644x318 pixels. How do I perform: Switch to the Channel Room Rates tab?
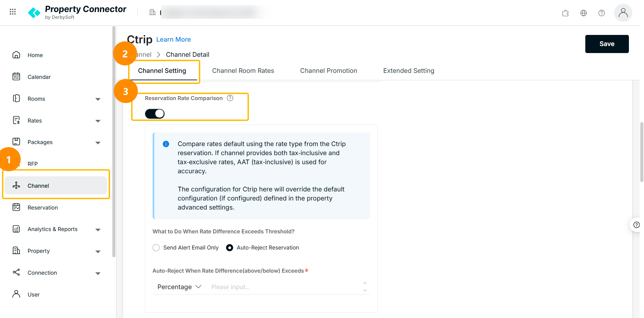(243, 71)
